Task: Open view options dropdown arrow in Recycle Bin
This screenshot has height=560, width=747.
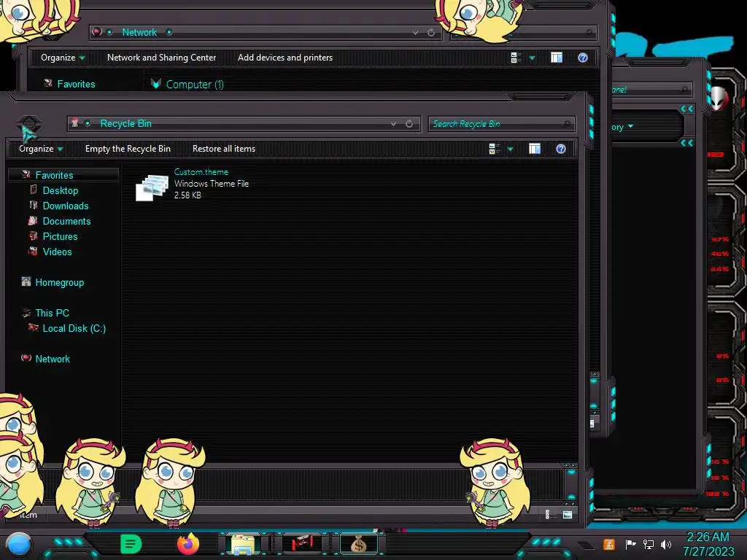Action: (x=510, y=149)
